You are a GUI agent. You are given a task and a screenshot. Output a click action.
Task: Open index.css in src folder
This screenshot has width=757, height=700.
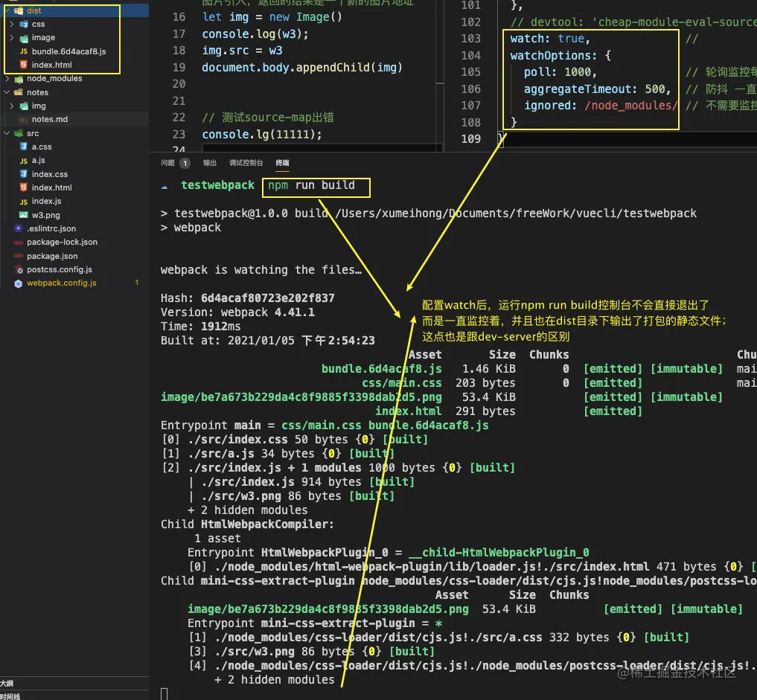click(50, 173)
